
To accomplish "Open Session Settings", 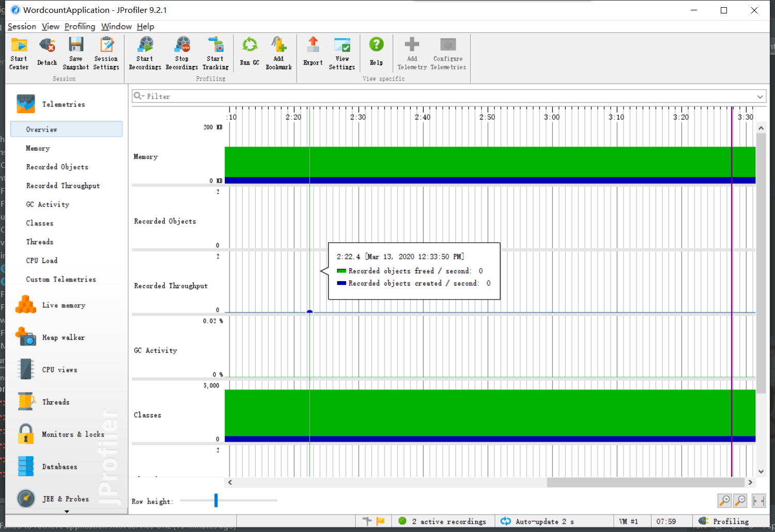I will tap(106, 53).
